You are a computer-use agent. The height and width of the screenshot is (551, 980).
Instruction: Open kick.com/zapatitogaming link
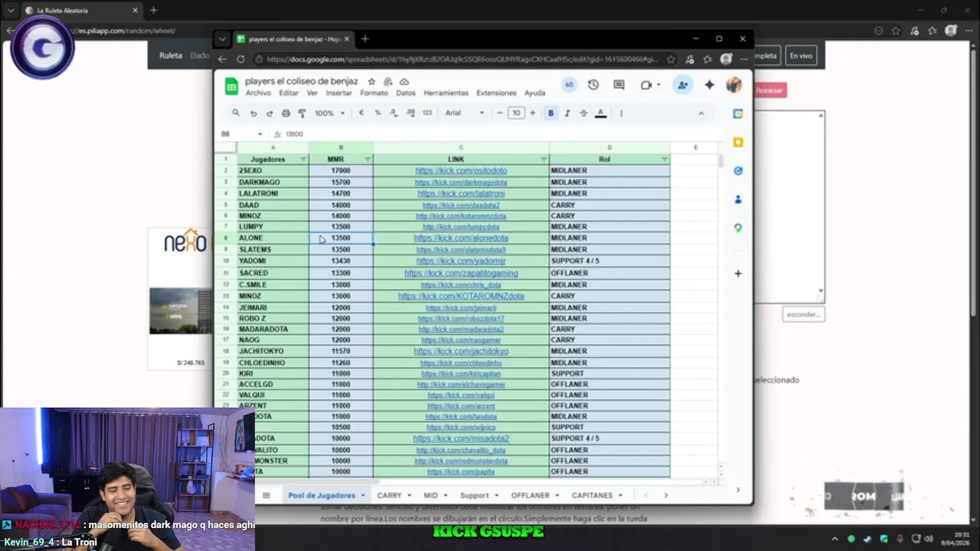coord(461,273)
